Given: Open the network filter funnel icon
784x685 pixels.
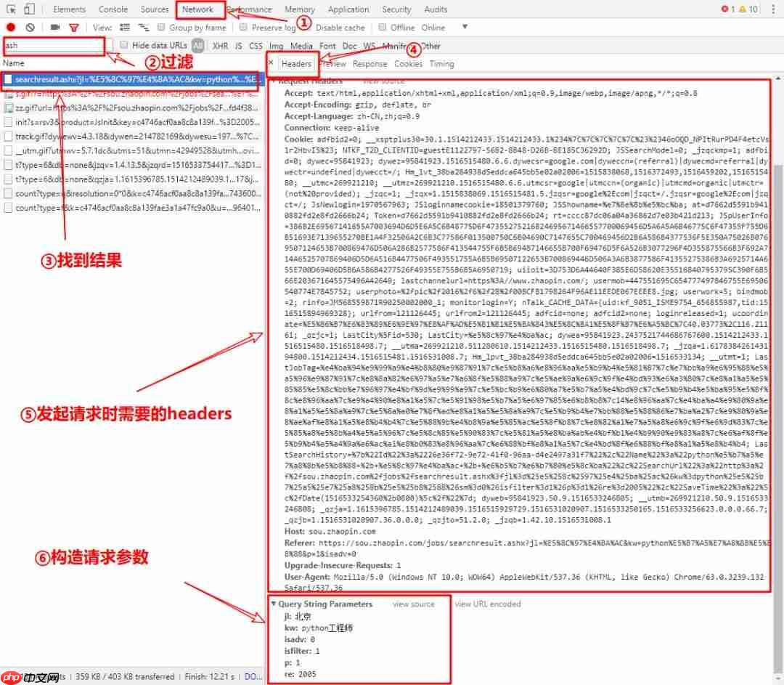Looking at the screenshot, I should click(73, 28).
